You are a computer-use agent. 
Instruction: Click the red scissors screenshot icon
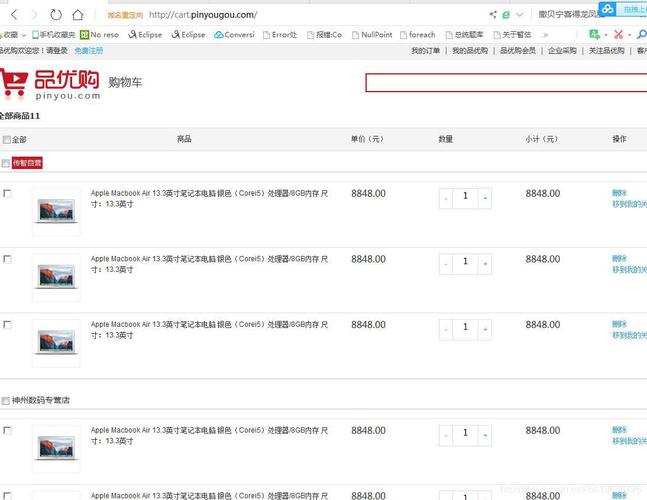click(x=618, y=35)
